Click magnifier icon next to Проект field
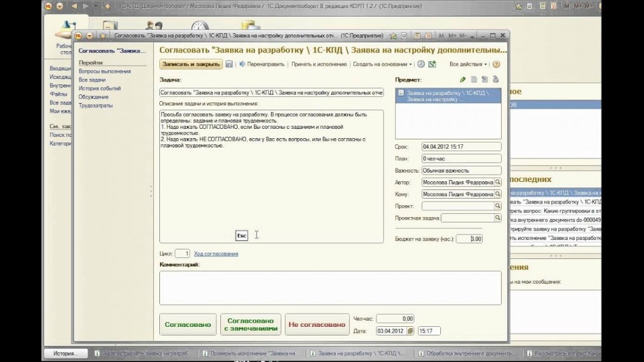This screenshot has height=362, width=644. tap(497, 207)
